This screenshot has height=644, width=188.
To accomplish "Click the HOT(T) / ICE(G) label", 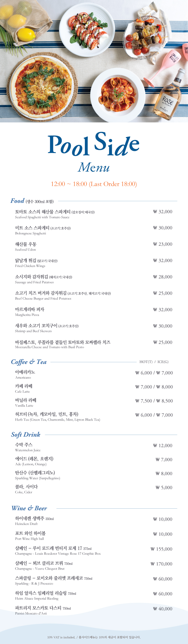I will click(154, 362).
